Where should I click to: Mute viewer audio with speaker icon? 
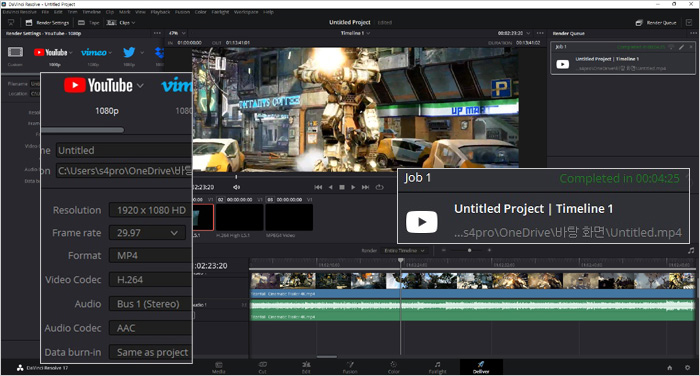(237, 187)
